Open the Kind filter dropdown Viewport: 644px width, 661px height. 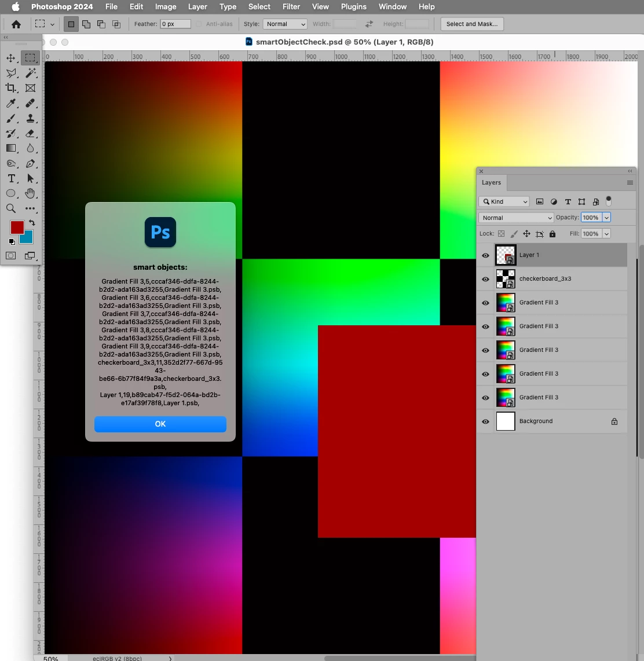(504, 201)
